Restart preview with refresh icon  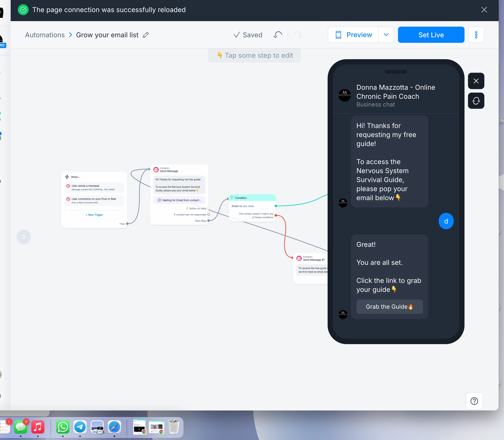(476, 101)
